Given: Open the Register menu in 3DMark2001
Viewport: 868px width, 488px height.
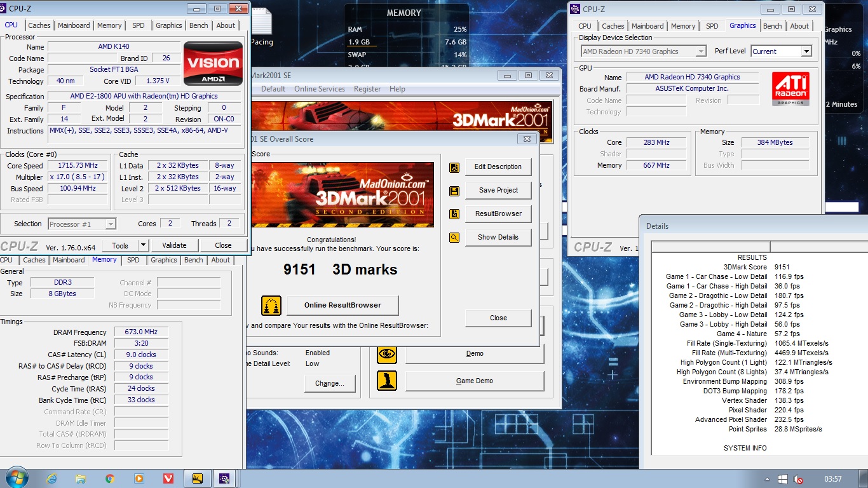Looking at the screenshot, I should tap(367, 89).
